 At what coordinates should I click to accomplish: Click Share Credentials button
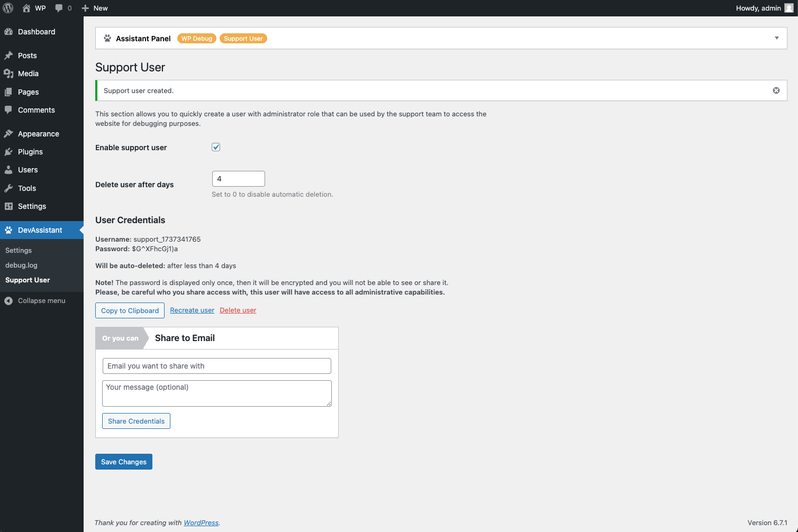pyautogui.click(x=136, y=421)
